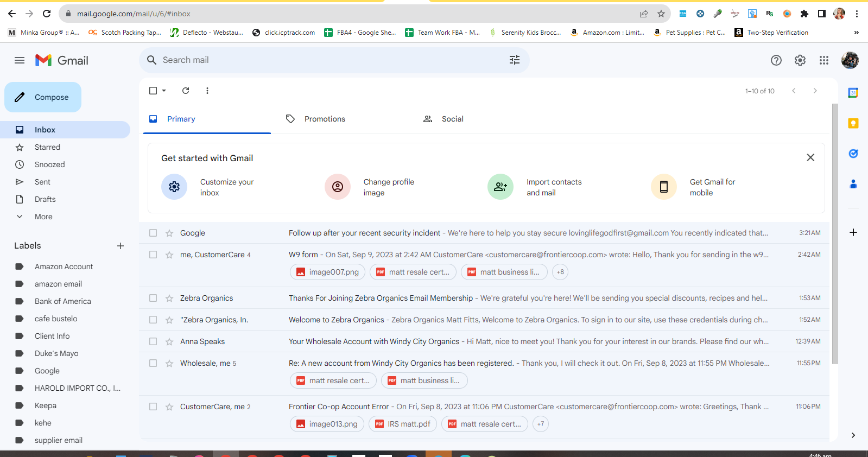Tick the Welcome to Zebra Organics email checkbox
This screenshot has width=868, height=457.
pyautogui.click(x=153, y=320)
